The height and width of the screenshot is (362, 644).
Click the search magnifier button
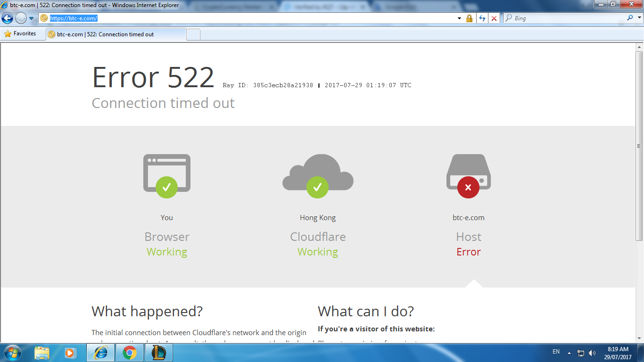click(630, 18)
